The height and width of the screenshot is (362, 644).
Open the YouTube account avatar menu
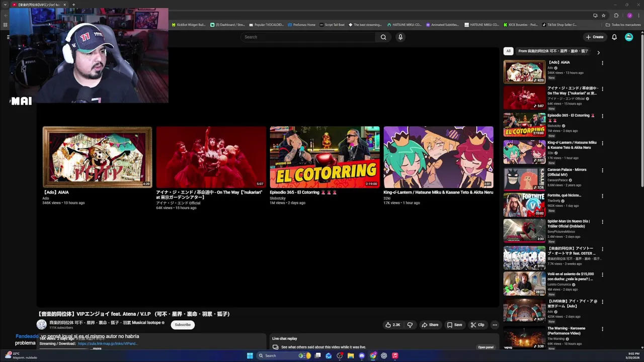[629, 37]
